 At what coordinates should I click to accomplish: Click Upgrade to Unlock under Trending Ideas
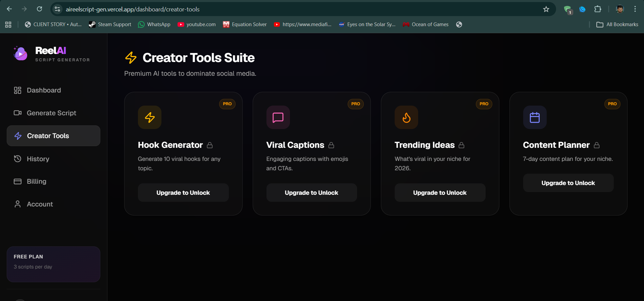tap(440, 193)
